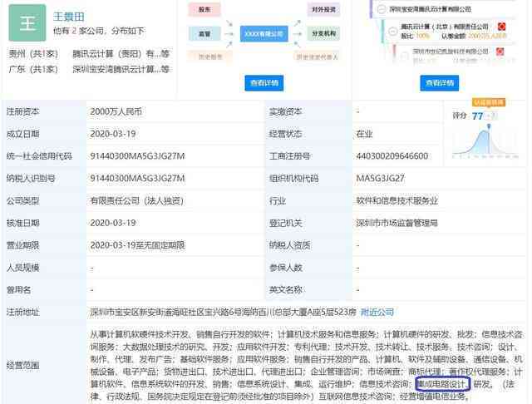Click 查看详情 under the relation chart

pyautogui.click(x=264, y=83)
